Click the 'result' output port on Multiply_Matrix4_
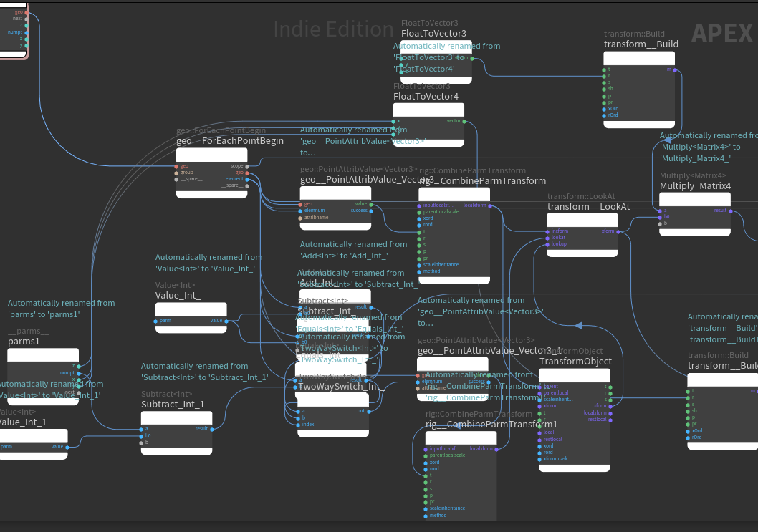Viewport: 758px width, 532px height. 731,211
